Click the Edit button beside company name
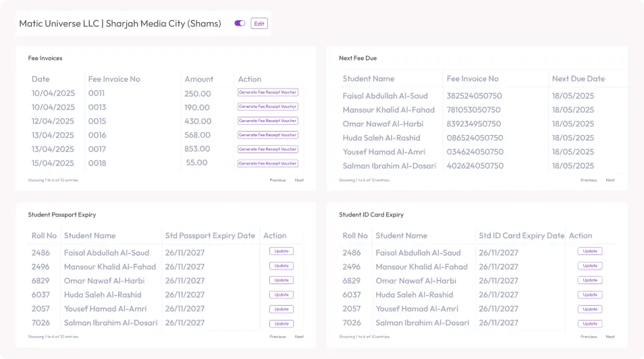The height and width of the screenshot is (359, 644). coord(259,24)
